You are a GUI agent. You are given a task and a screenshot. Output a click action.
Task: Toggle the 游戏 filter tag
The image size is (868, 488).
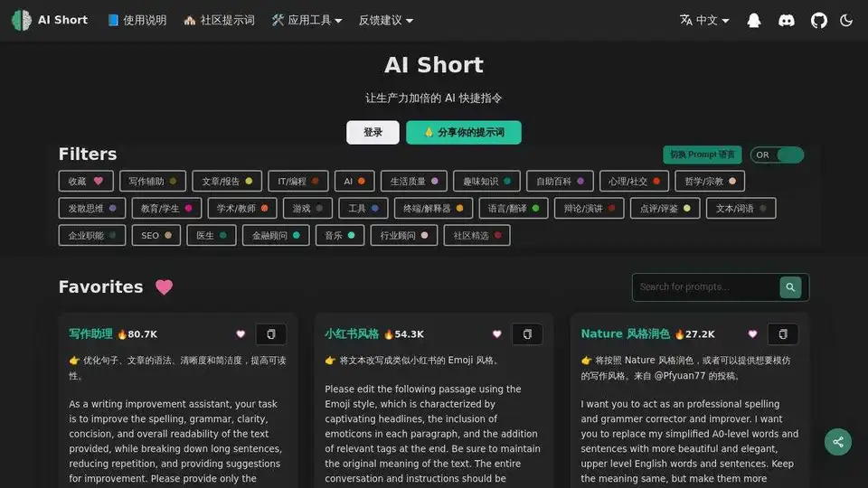pos(307,209)
